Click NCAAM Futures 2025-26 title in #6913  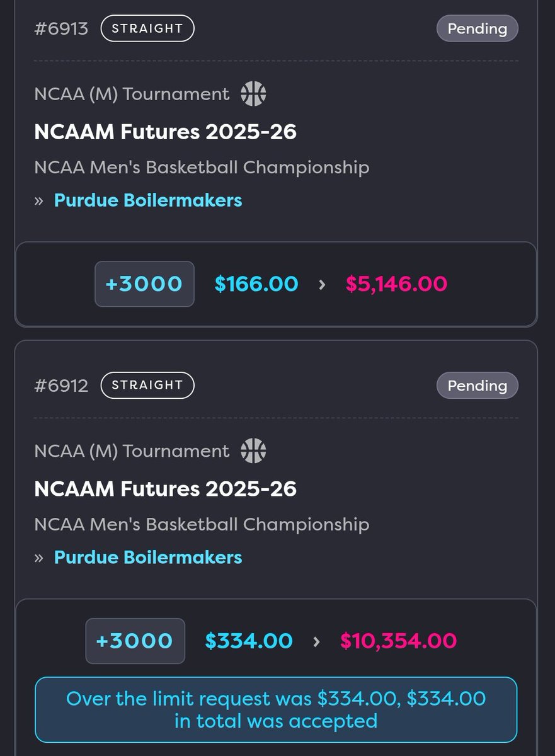[x=166, y=132]
